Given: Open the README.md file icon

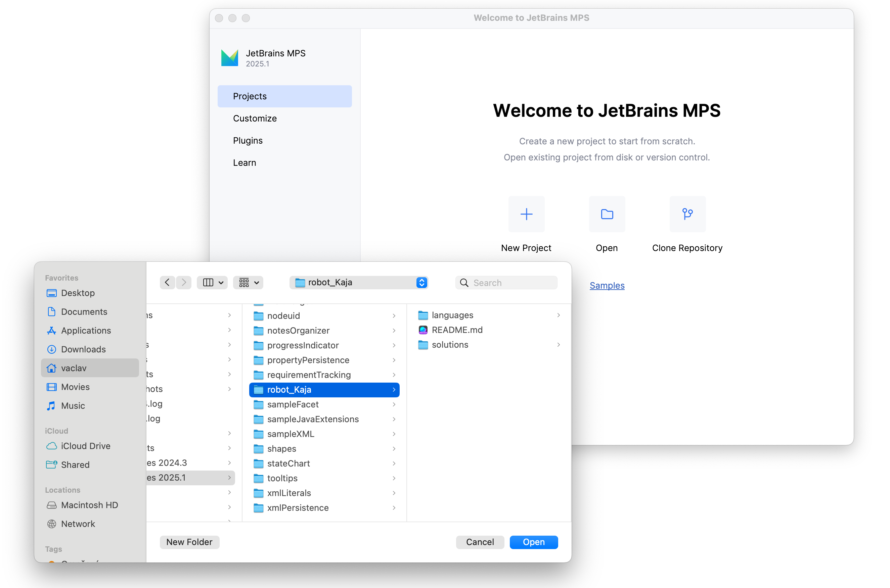Looking at the screenshot, I should click(423, 330).
